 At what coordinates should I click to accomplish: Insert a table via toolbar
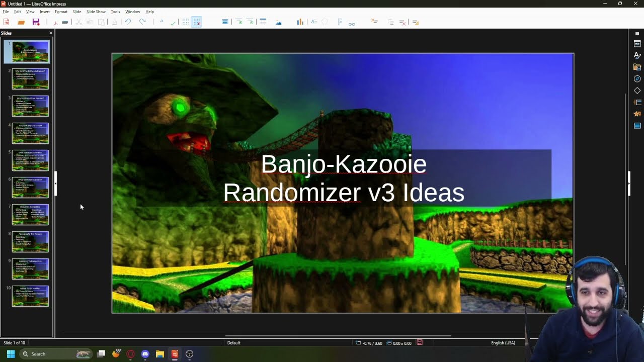coord(263,22)
